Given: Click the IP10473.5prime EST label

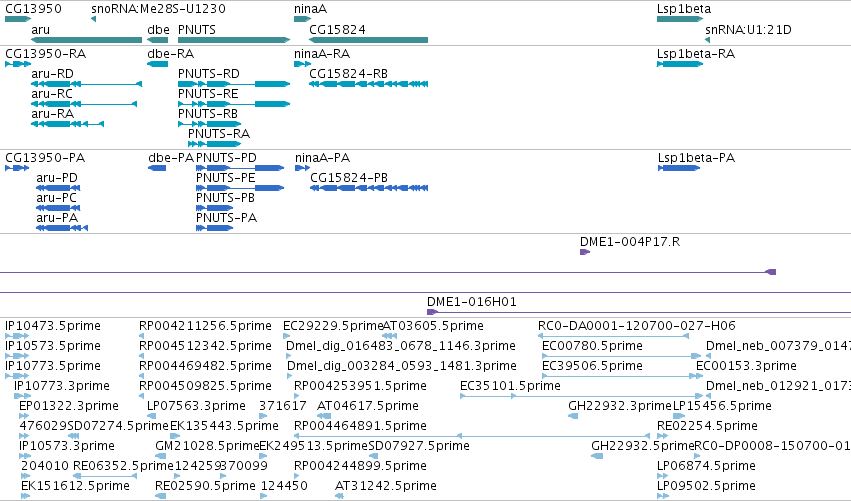Looking at the screenshot, I should (x=53, y=326).
